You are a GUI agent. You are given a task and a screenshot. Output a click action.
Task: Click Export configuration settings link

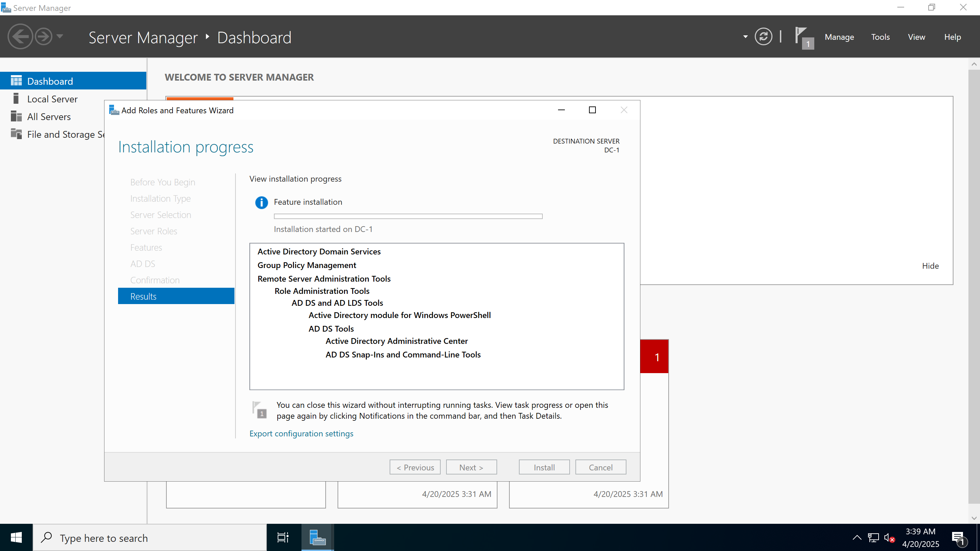click(301, 434)
